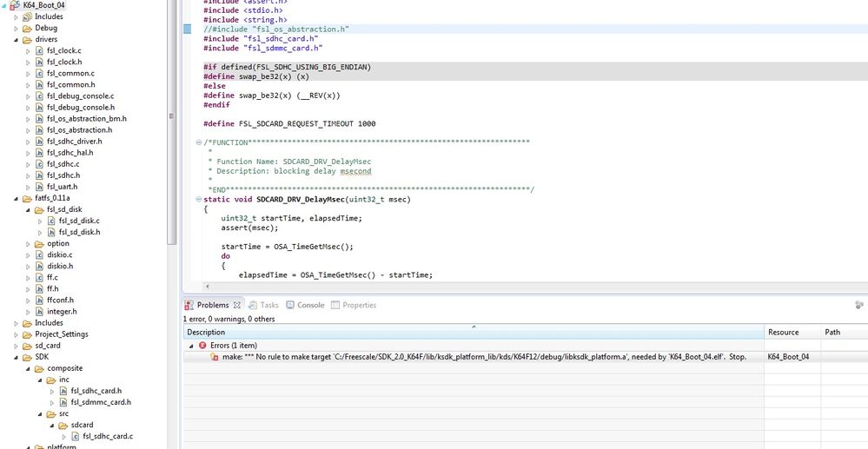
Task: Select diskio.h in the tree
Action: click(60, 267)
